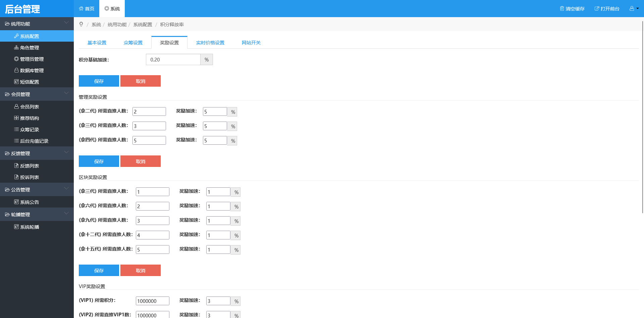Click the list icon for 后台充值记录
644x318 pixels.
click(16, 141)
